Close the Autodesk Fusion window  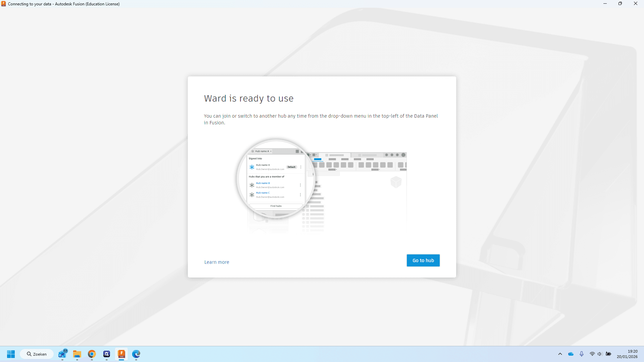pyautogui.click(x=636, y=4)
